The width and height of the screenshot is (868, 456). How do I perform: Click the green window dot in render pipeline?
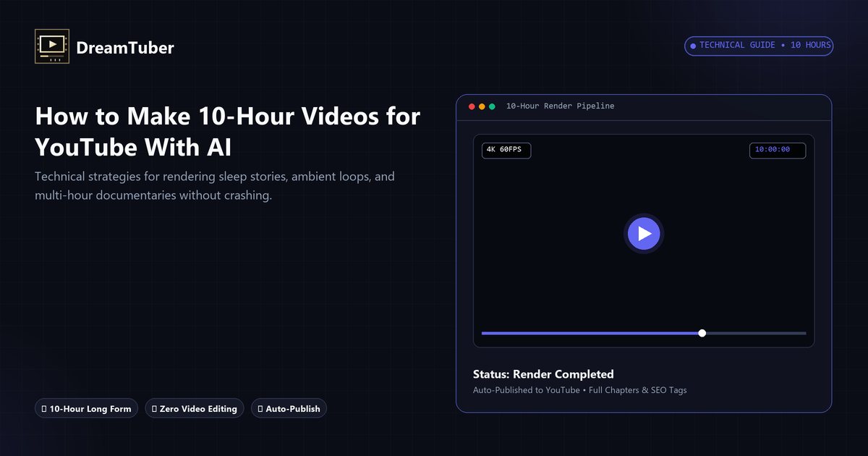pos(493,106)
